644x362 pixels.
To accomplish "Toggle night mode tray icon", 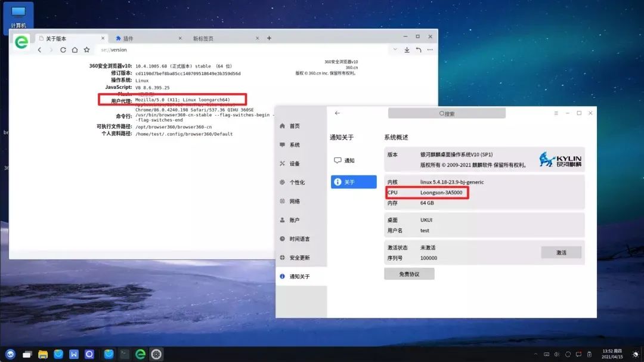I will [636, 354].
